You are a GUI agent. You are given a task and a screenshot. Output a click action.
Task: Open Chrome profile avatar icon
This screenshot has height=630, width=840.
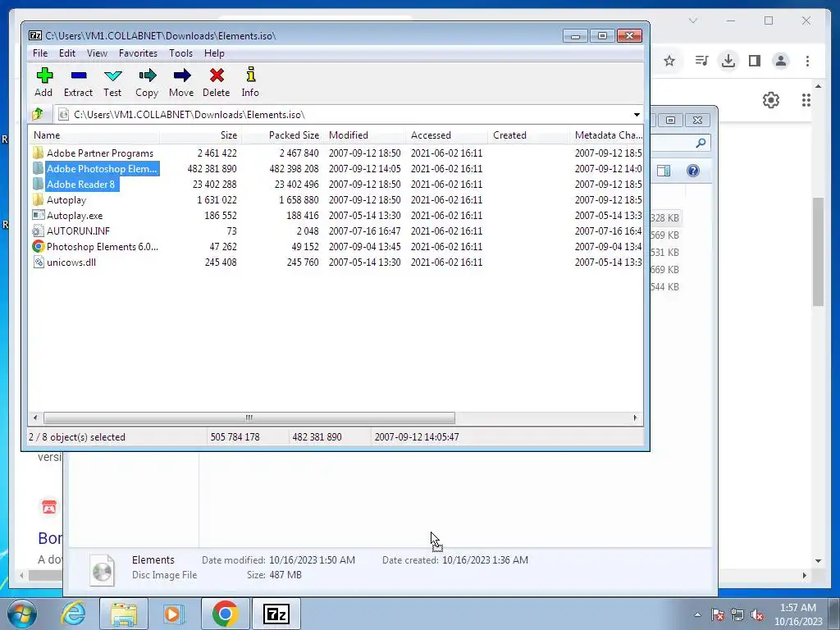[x=781, y=61]
